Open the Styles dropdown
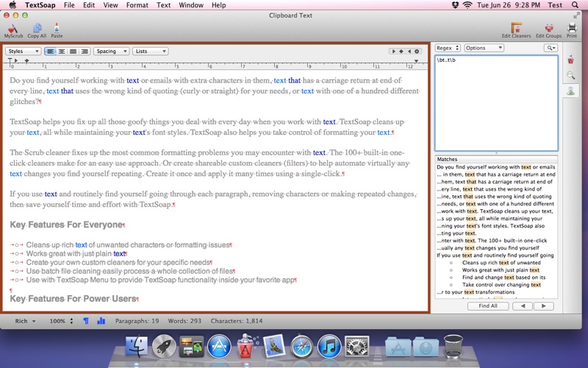588x368 pixels. coord(23,52)
